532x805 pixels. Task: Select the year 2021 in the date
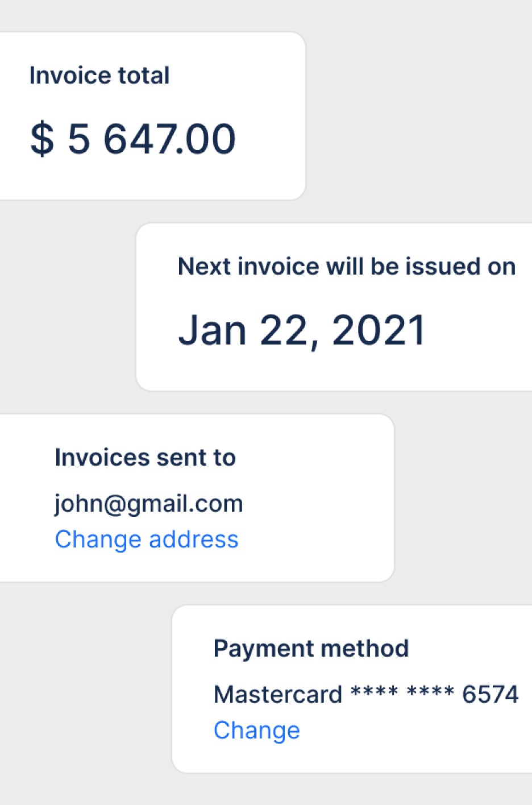pos(379,330)
